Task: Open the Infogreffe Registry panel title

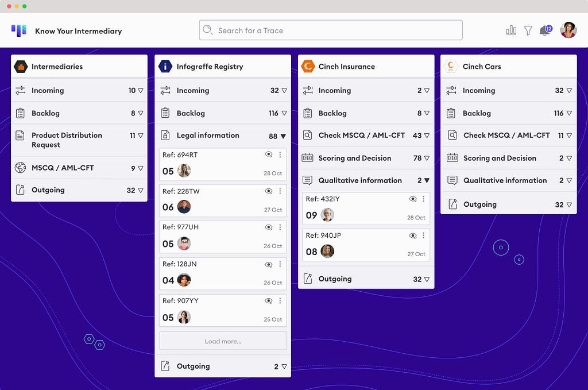Action: [x=210, y=67]
